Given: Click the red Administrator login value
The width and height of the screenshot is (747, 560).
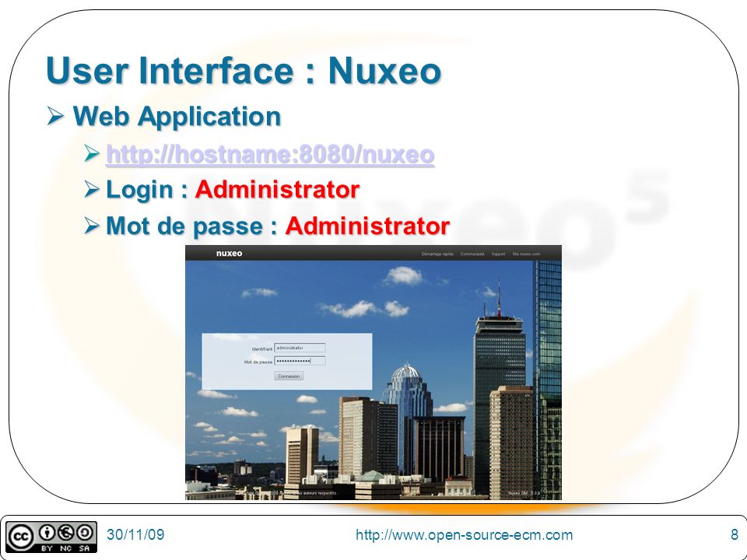Looking at the screenshot, I should coord(277,190).
